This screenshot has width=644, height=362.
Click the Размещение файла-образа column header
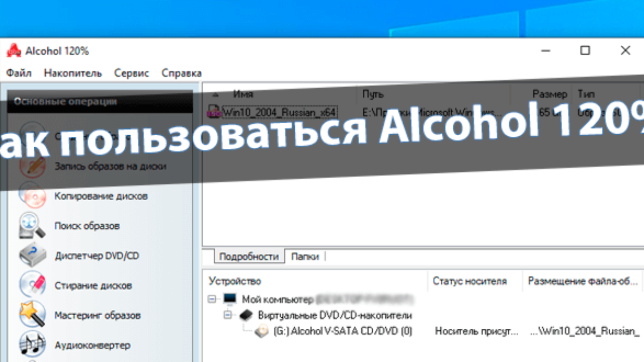point(584,281)
